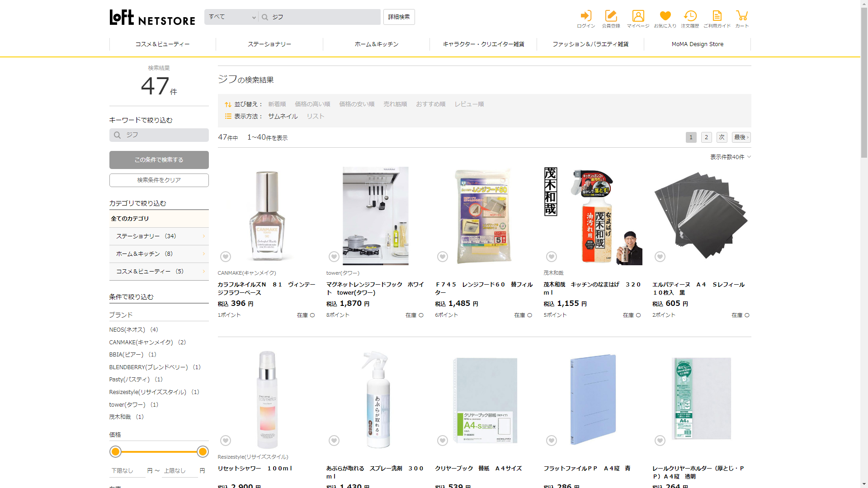The image size is (868, 488).
Task: Open the MoMA Design Store menu
Action: 697,44
